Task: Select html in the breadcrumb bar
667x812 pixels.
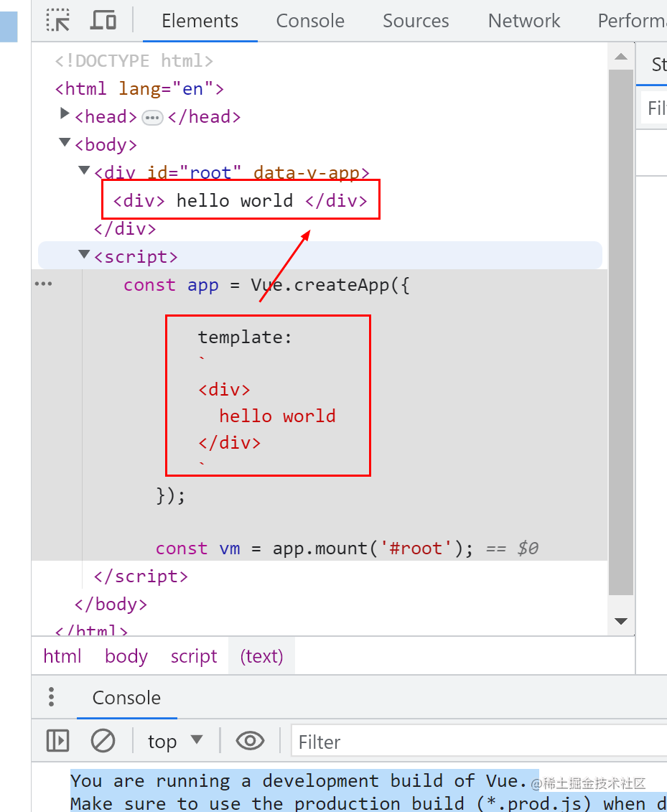Action: coord(62,656)
